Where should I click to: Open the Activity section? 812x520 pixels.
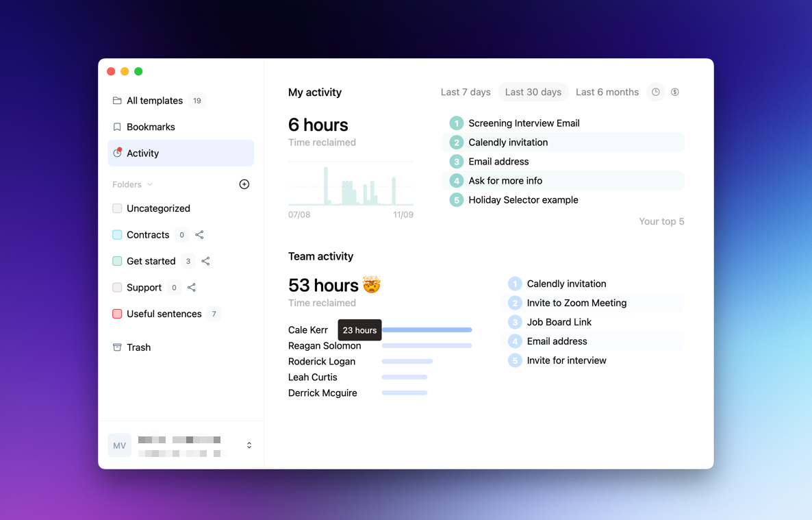[142, 153]
